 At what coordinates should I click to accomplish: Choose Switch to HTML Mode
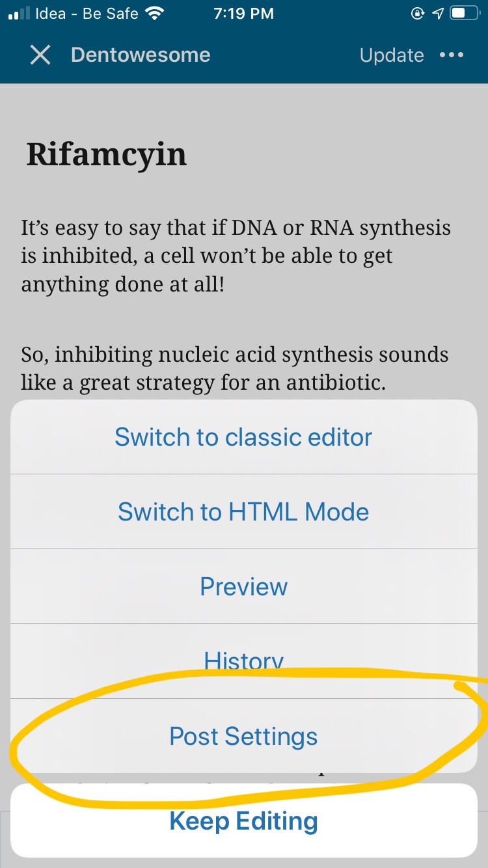pos(243,511)
